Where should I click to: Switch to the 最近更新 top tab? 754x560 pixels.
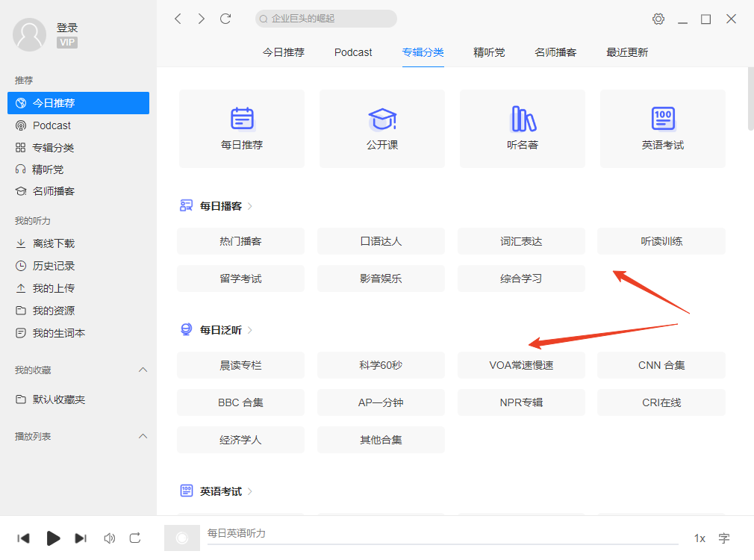pos(627,52)
